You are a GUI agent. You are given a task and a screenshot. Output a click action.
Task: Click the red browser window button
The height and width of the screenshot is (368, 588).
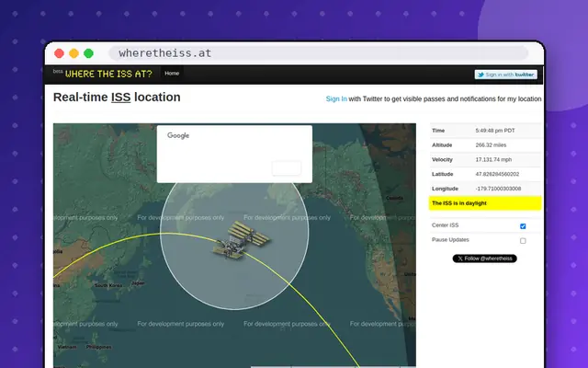(x=59, y=53)
